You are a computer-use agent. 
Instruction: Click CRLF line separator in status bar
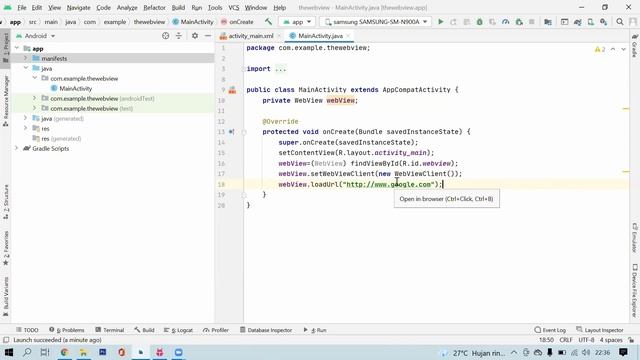[x=566, y=340]
